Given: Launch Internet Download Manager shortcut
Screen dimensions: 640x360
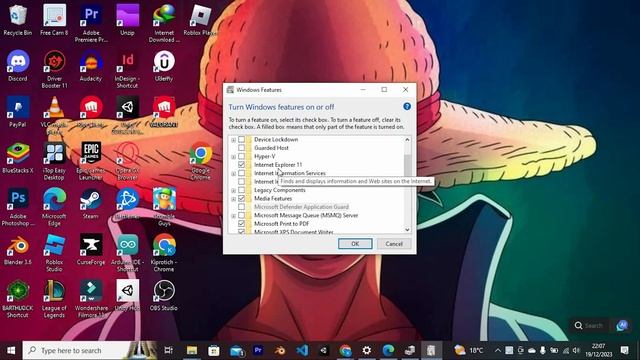Looking at the screenshot, I should 164,24.
